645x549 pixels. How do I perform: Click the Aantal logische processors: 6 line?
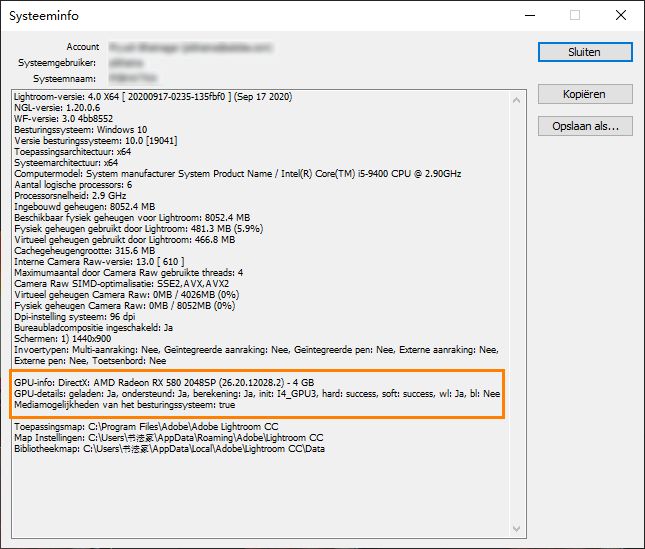73,185
